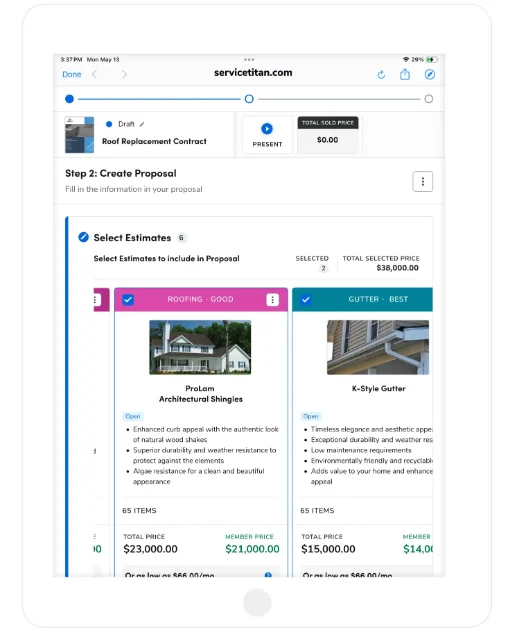
Task: Click the financing info question mark icon
Action: tap(268, 575)
